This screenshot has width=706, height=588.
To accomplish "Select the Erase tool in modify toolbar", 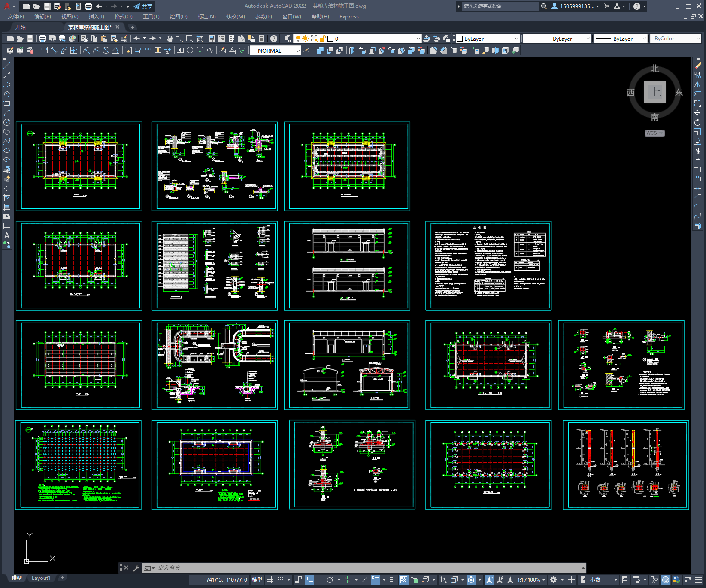I will coord(697,66).
